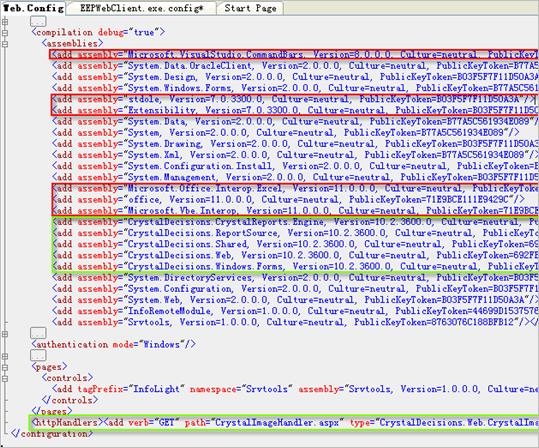Expand the plus marker above compilation line

[5, 22]
